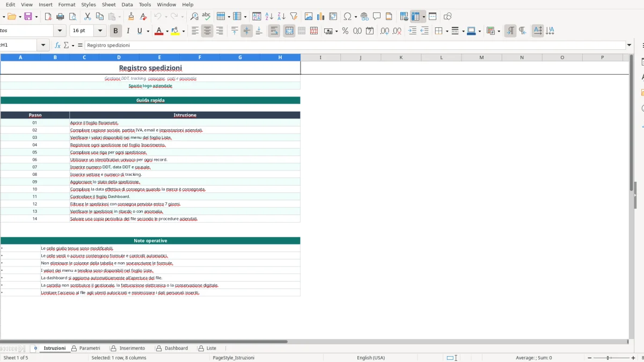Open the Function Wizard

click(58, 46)
